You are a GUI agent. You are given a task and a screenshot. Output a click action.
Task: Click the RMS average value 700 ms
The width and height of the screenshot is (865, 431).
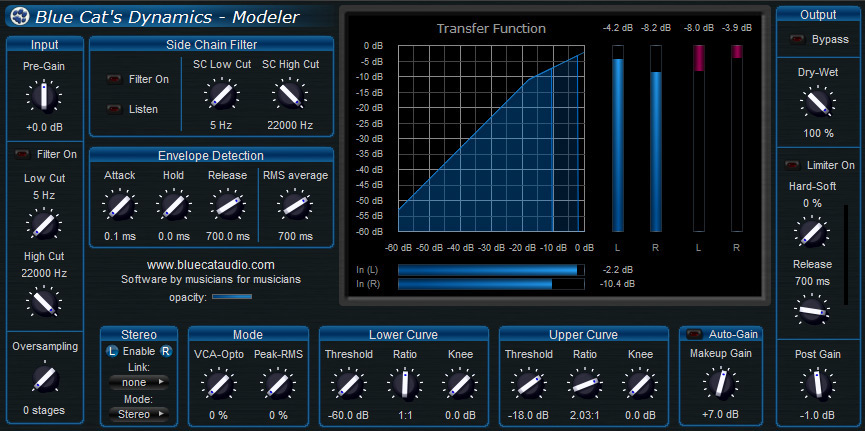coord(295,236)
